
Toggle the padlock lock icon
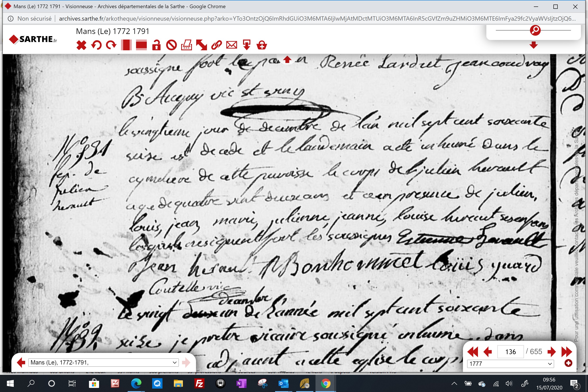pyautogui.click(x=156, y=45)
